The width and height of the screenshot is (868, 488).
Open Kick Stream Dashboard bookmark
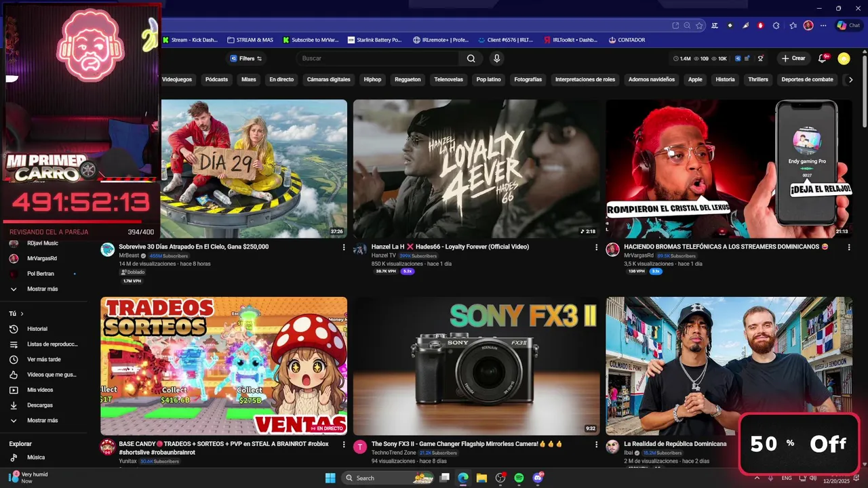coord(190,40)
